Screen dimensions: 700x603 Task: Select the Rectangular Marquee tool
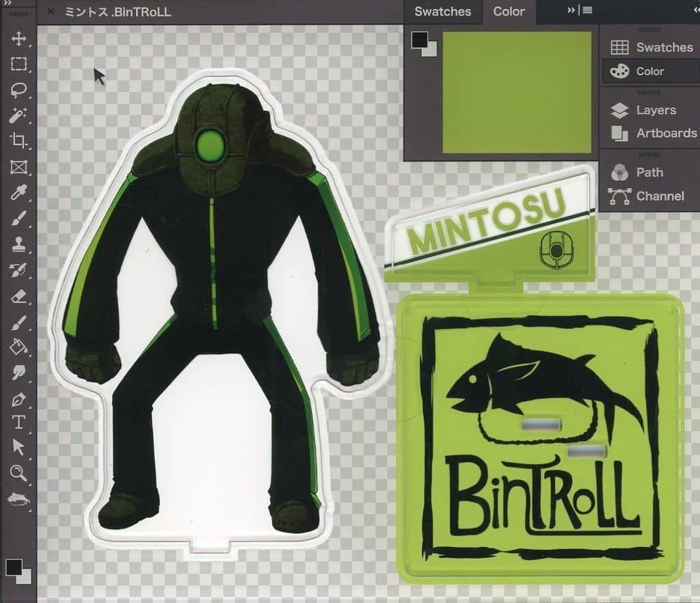point(18,64)
